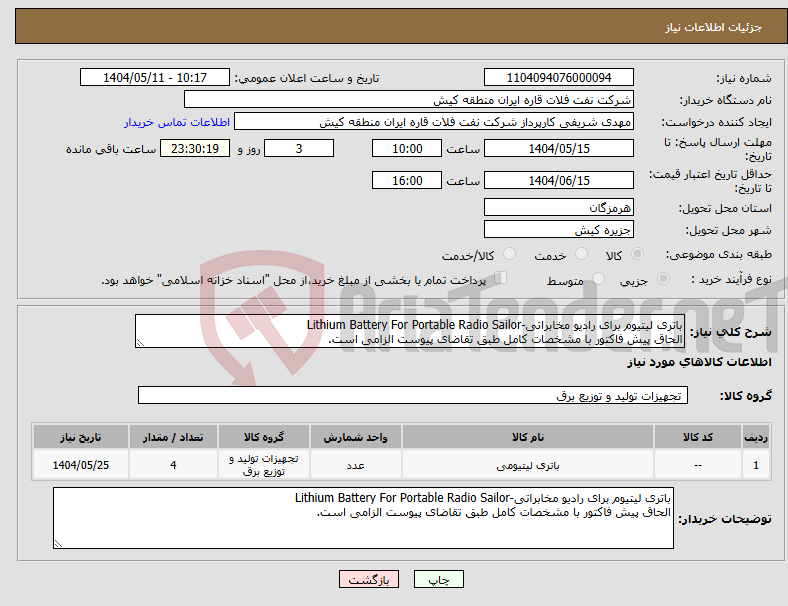Click the چاپ print button
Viewport: 788px width, 606px height.
pos(439,579)
